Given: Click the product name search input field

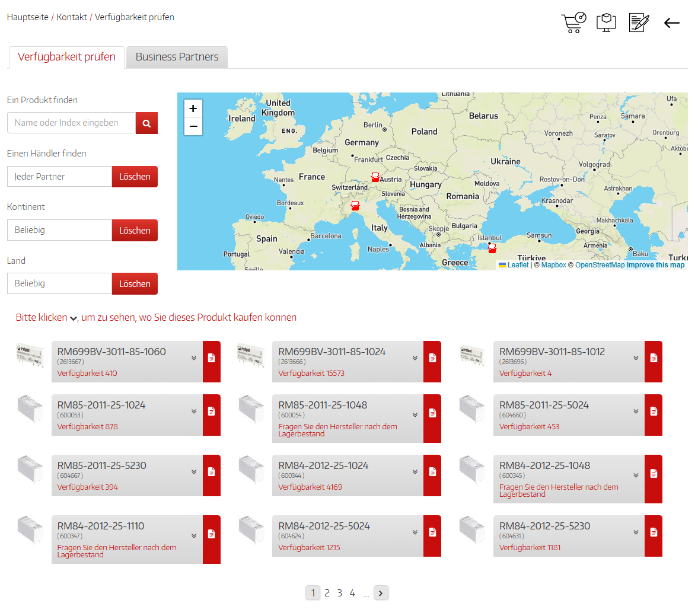Looking at the screenshot, I should click(72, 123).
